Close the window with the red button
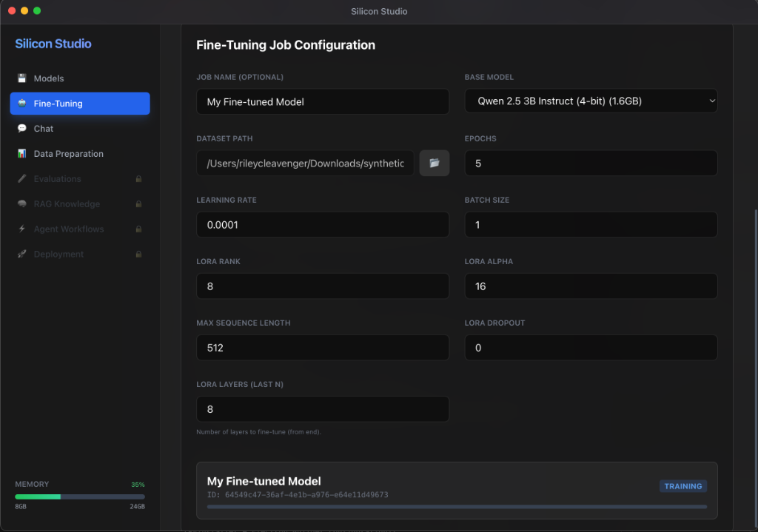The height and width of the screenshot is (532, 758). 12,10
